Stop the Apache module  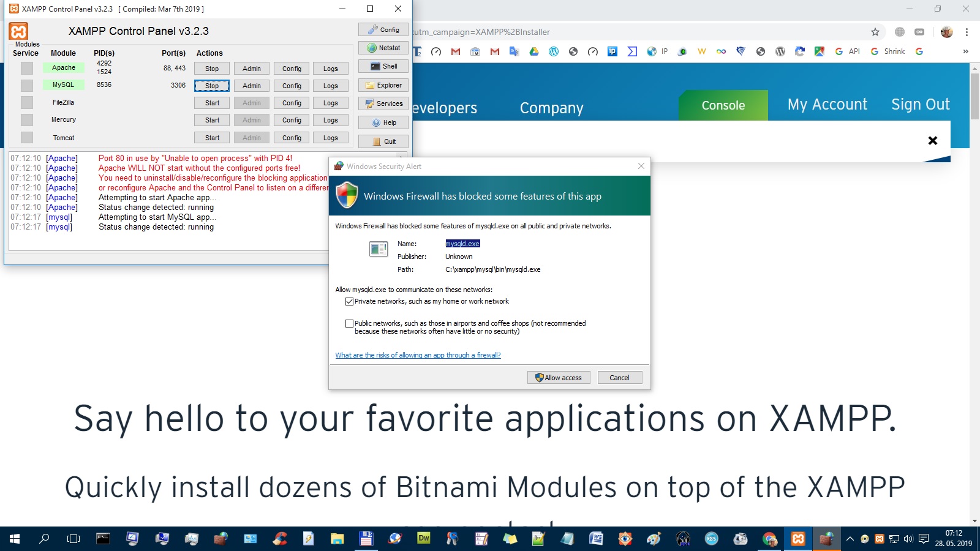[212, 69]
